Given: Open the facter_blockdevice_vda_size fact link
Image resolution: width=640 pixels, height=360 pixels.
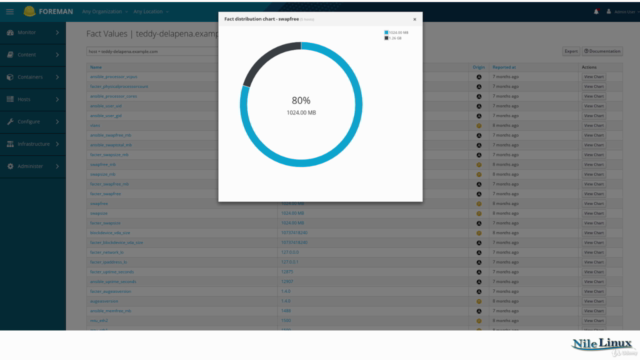Looking at the screenshot, I should (117, 242).
